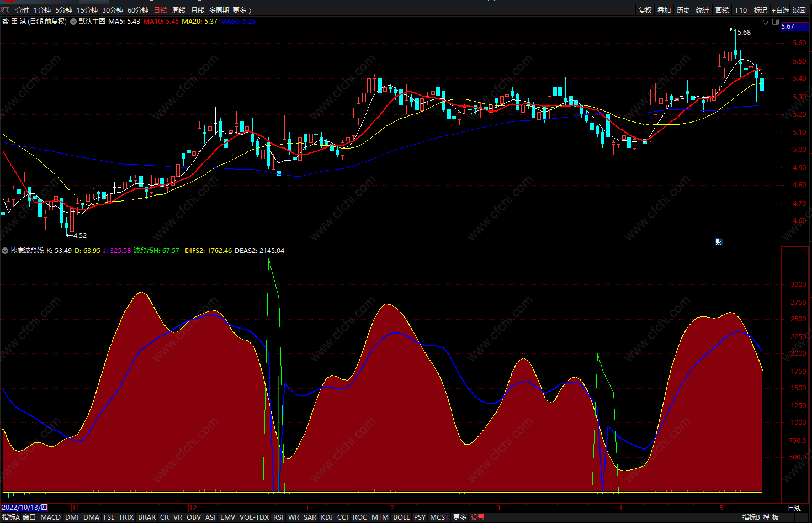Viewport: 812px width, 523px height.
Task: Add the stock via +自选
Action: [780, 10]
